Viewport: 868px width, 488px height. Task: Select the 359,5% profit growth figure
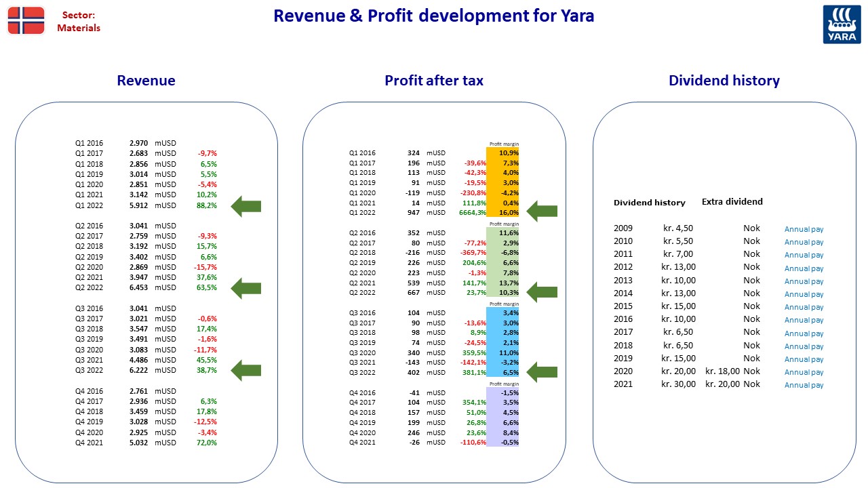pyautogui.click(x=475, y=352)
